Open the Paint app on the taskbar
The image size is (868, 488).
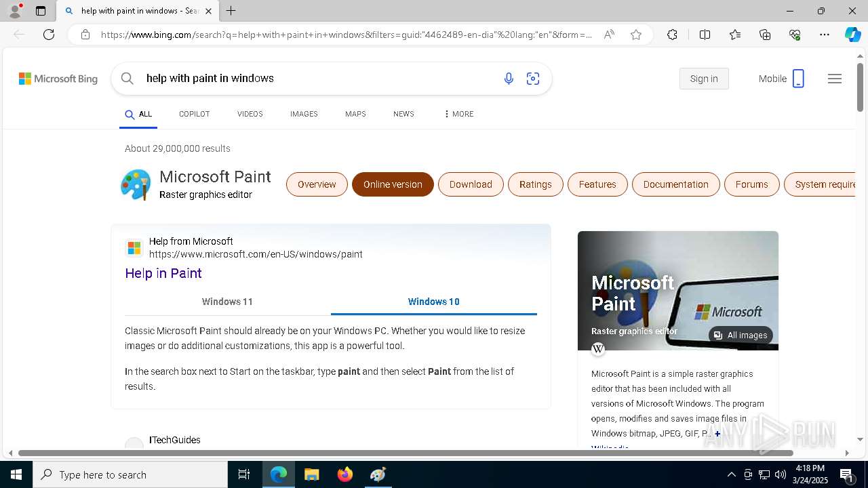(x=378, y=474)
